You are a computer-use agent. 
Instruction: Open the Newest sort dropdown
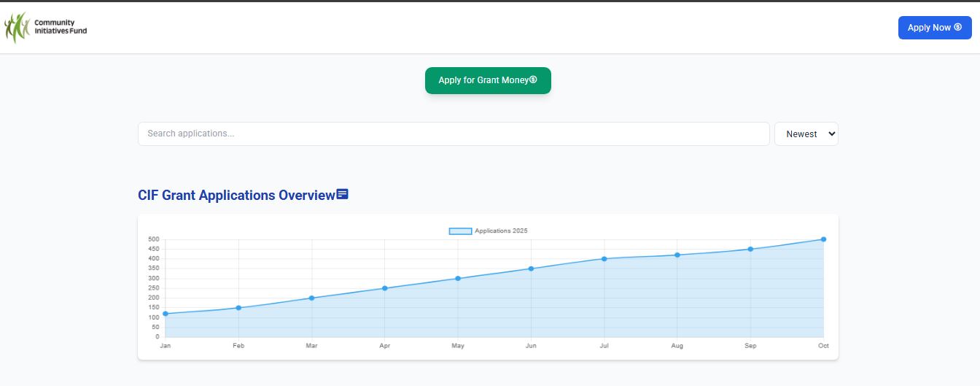coord(806,134)
